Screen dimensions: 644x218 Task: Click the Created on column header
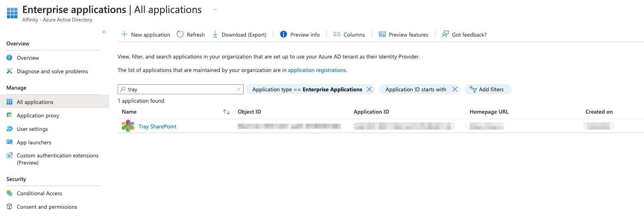point(599,112)
